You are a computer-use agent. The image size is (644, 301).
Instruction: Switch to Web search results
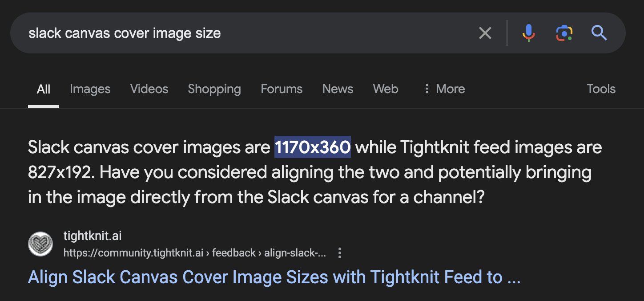(x=385, y=89)
